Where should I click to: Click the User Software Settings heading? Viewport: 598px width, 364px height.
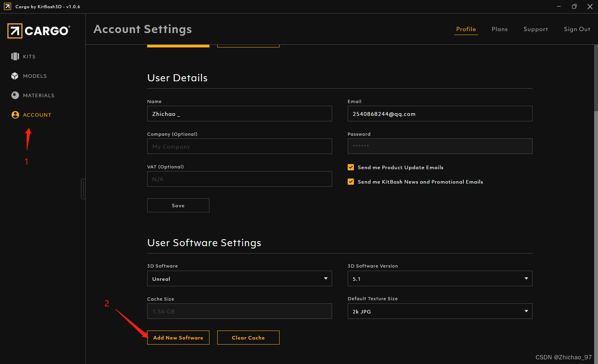point(204,243)
